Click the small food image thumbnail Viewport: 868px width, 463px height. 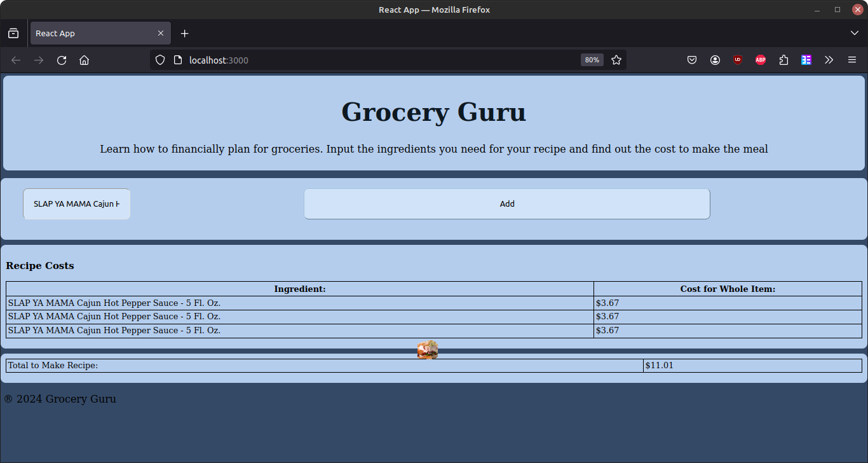point(428,350)
